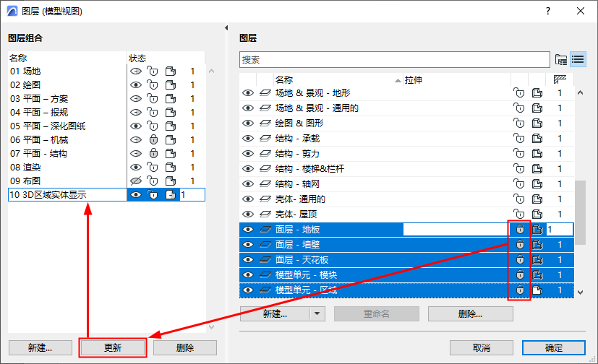Click 3D wireframe icon for 壳体- 屋顶 layer
This screenshot has width=598, height=364.
click(537, 214)
